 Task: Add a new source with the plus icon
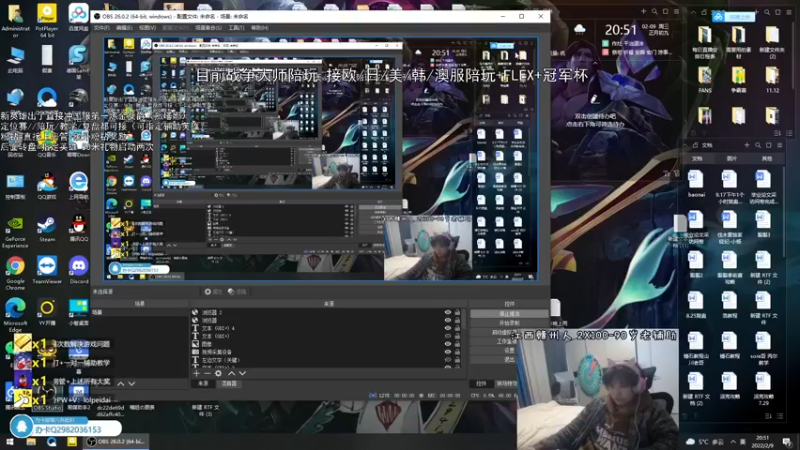coord(196,373)
